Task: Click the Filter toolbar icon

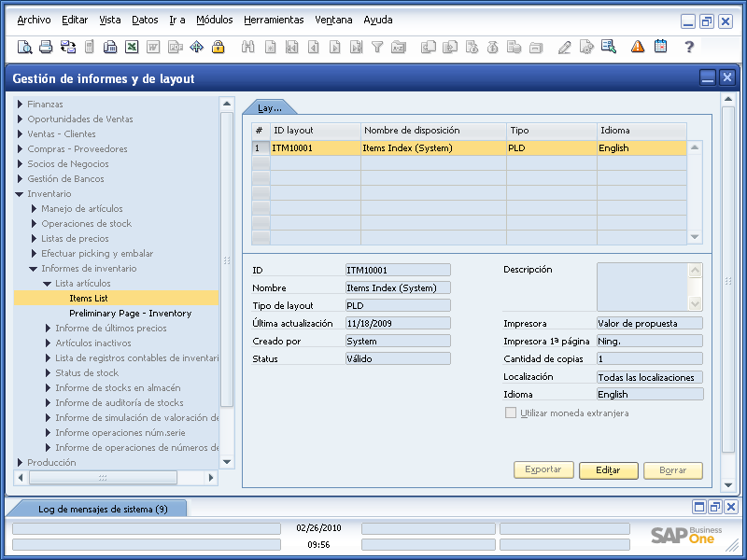Action: click(377, 48)
